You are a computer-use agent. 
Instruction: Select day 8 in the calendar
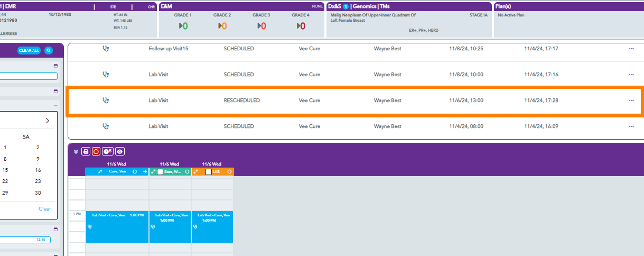coord(5,159)
